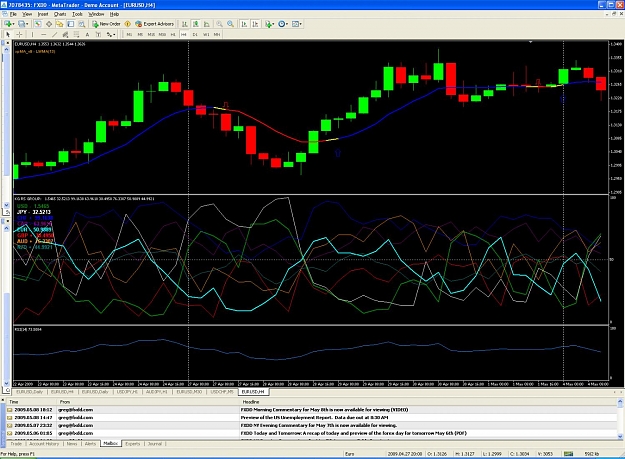Open the Alerts terminal tab
625x459 pixels.
click(x=90, y=444)
